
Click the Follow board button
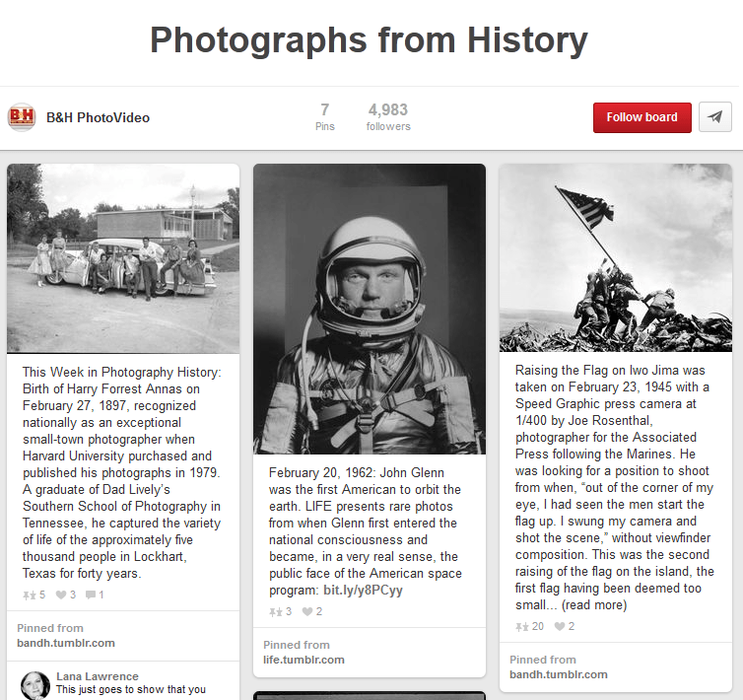pyautogui.click(x=642, y=117)
